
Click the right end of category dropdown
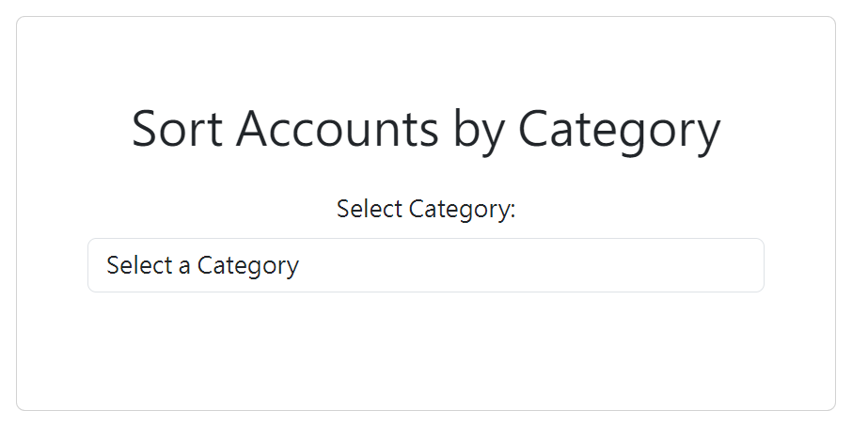tap(743, 265)
